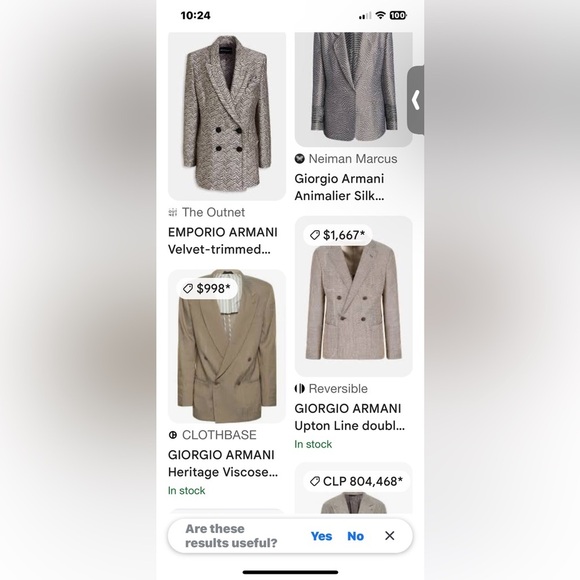Tap the side panel chevron arrow handle
Screen dimensions: 580x580
416,100
